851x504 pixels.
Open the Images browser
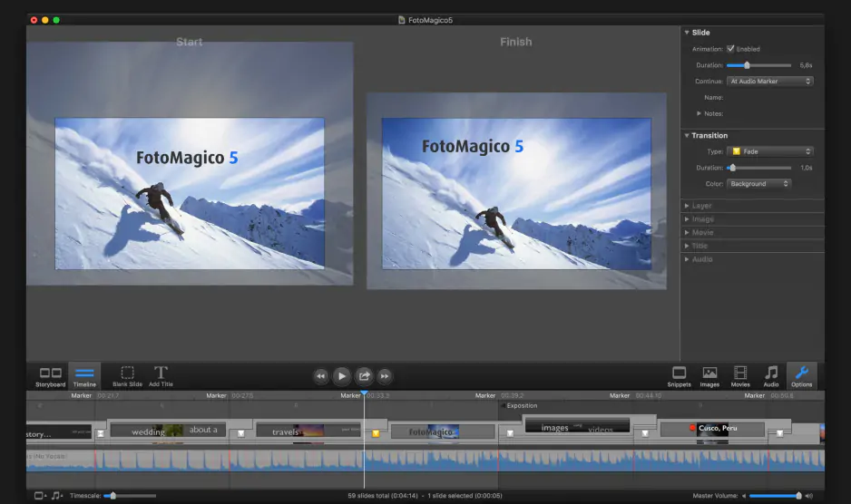[x=709, y=375]
